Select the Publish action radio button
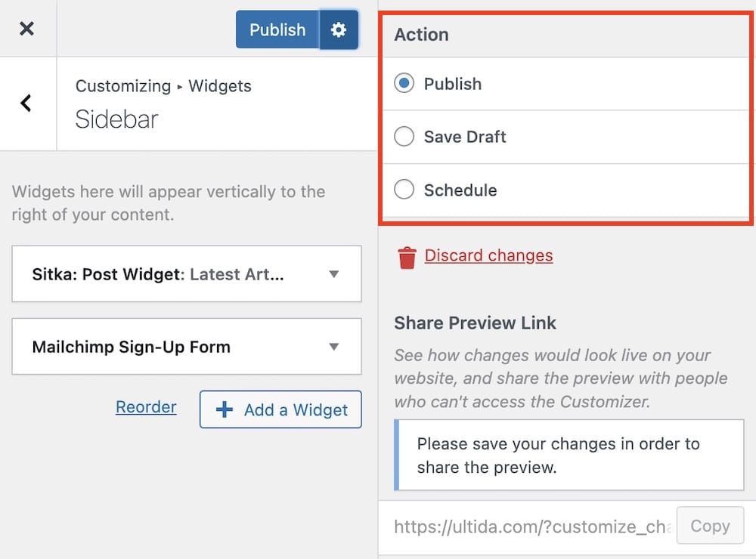Image resolution: width=756 pixels, height=559 pixels. pyautogui.click(x=404, y=84)
